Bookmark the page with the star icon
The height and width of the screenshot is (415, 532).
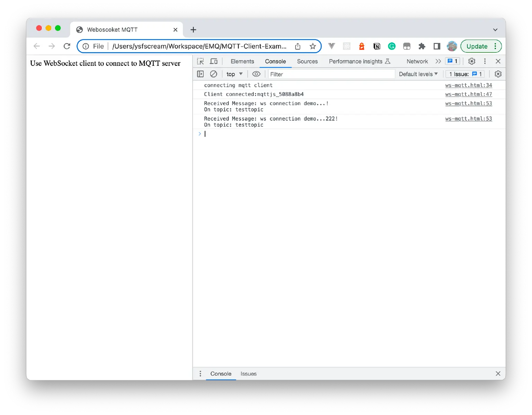[x=313, y=46]
